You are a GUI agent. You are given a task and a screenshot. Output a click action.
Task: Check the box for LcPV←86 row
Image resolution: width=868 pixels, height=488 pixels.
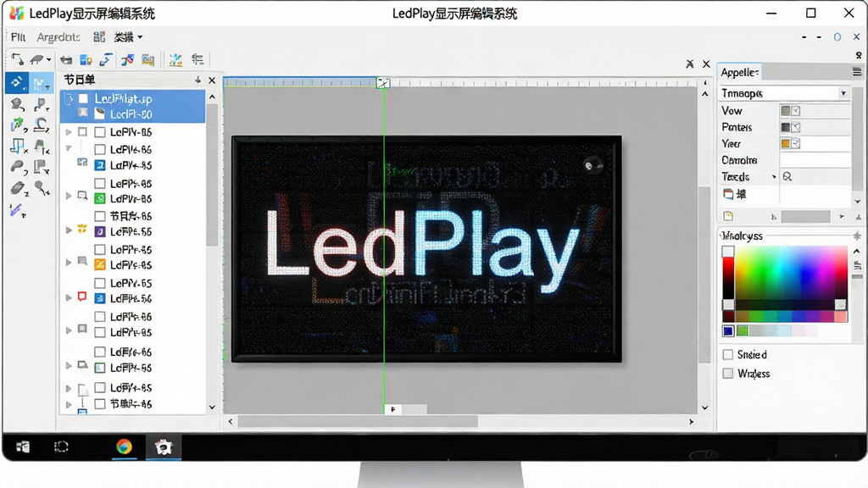(x=100, y=149)
